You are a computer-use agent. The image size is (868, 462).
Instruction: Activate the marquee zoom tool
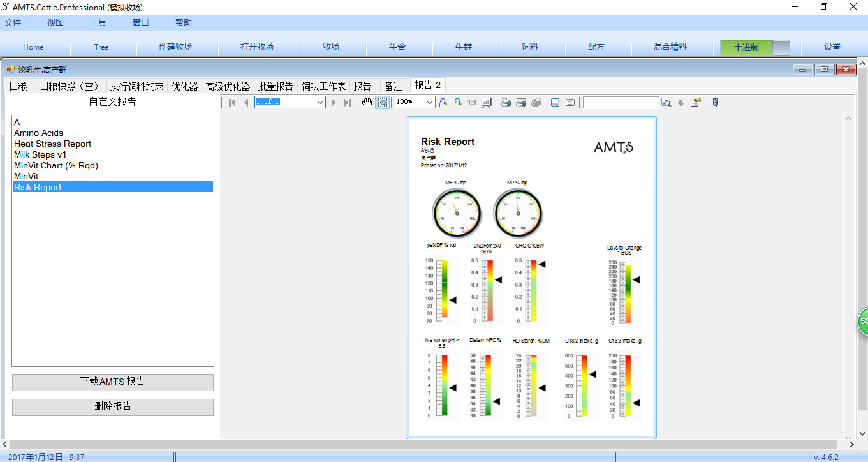click(383, 102)
